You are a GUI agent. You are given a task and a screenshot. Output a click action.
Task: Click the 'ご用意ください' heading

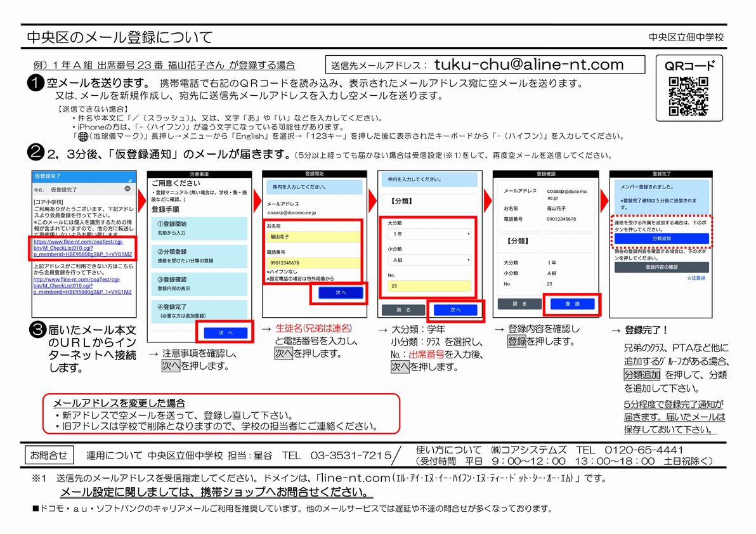pos(176,183)
